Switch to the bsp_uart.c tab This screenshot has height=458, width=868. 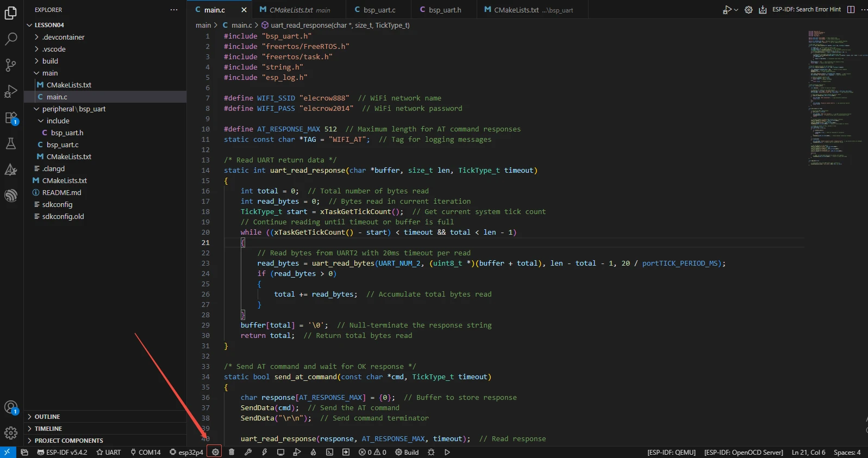tap(379, 10)
